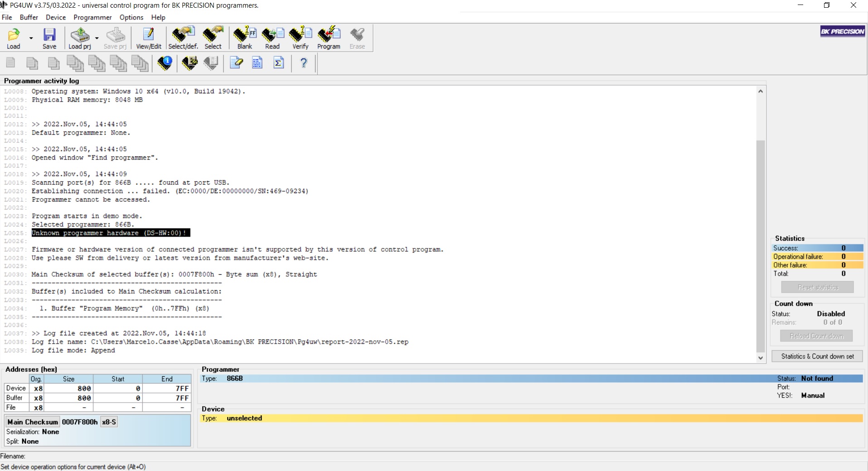Screen dimensions: 868x471
Task: Click the question mark help icon
Action: [304, 63]
